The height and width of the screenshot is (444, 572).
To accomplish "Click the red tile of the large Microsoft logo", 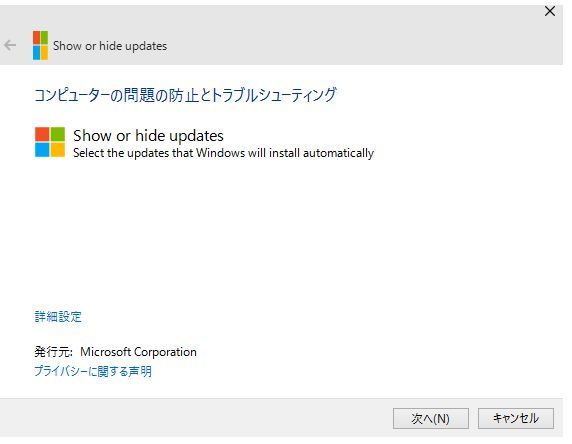I will [x=42, y=134].
